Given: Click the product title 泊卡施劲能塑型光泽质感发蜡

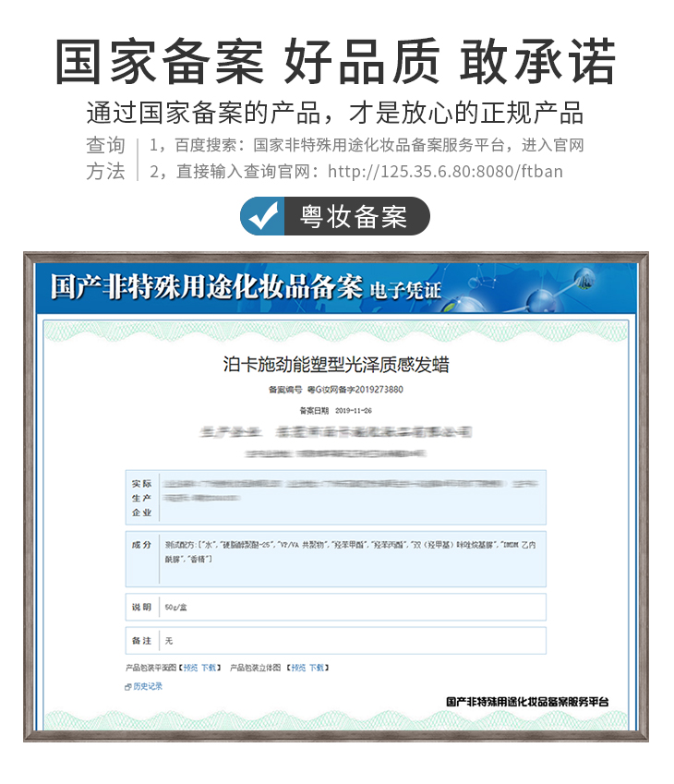Looking at the screenshot, I should 336,364.
